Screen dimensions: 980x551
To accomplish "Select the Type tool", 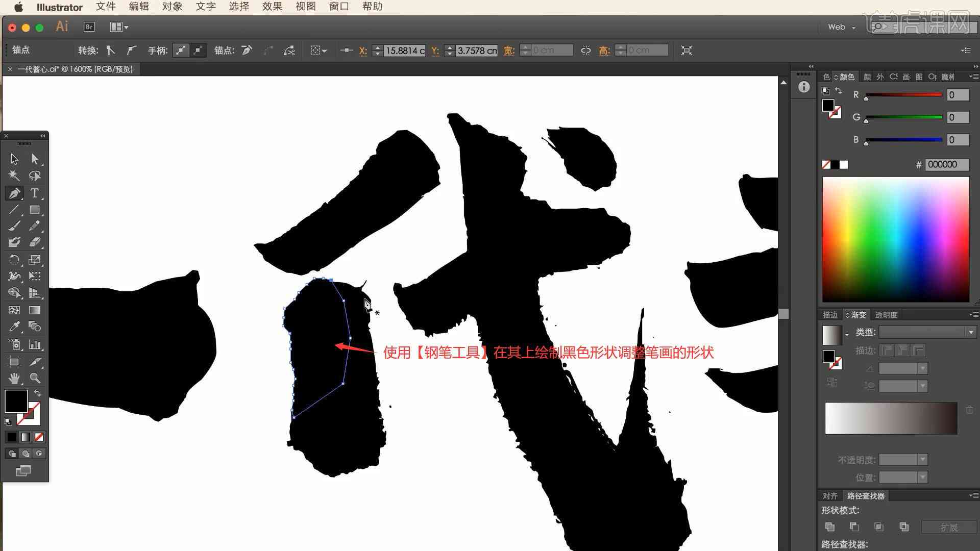I will coord(34,193).
